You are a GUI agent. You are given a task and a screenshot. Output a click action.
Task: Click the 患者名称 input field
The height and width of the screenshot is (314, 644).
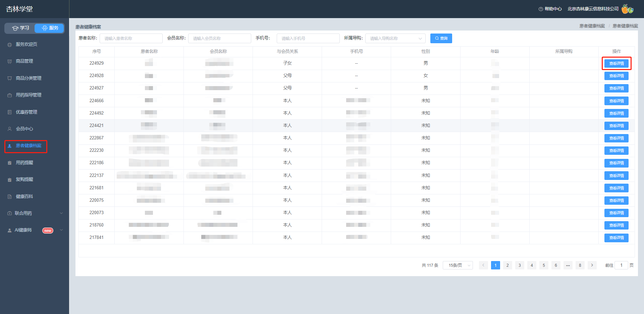(x=131, y=39)
